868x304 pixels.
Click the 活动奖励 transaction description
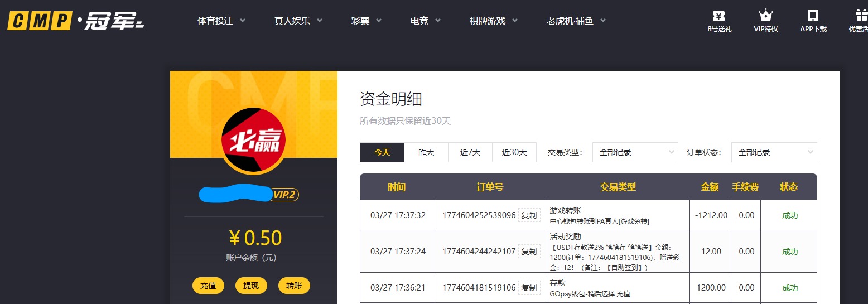pos(614,252)
